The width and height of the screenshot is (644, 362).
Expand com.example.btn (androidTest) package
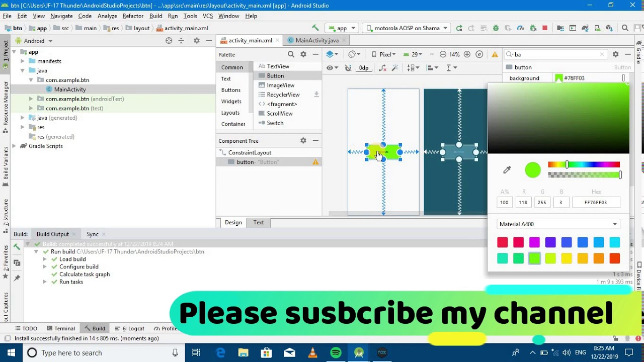[31, 99]
